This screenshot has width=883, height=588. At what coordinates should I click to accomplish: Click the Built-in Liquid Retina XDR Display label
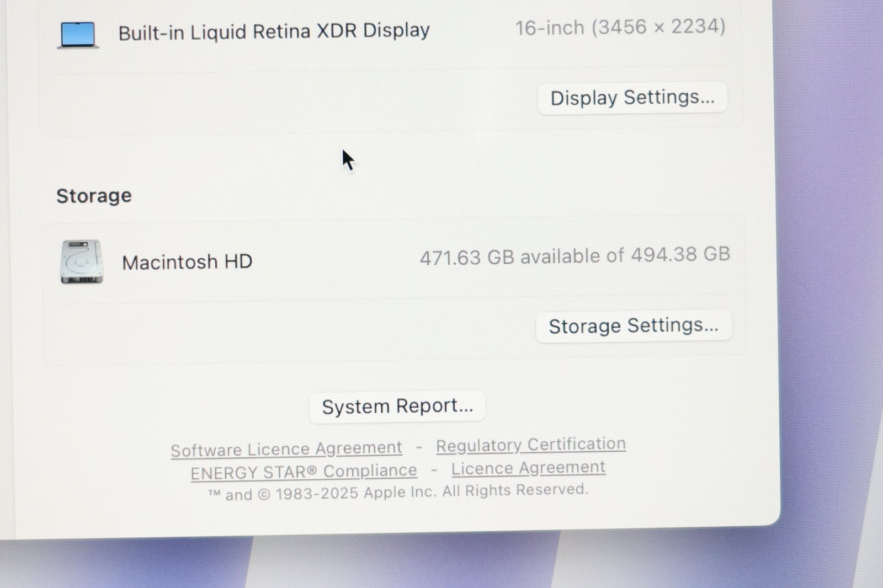click(x=274, y=32)
